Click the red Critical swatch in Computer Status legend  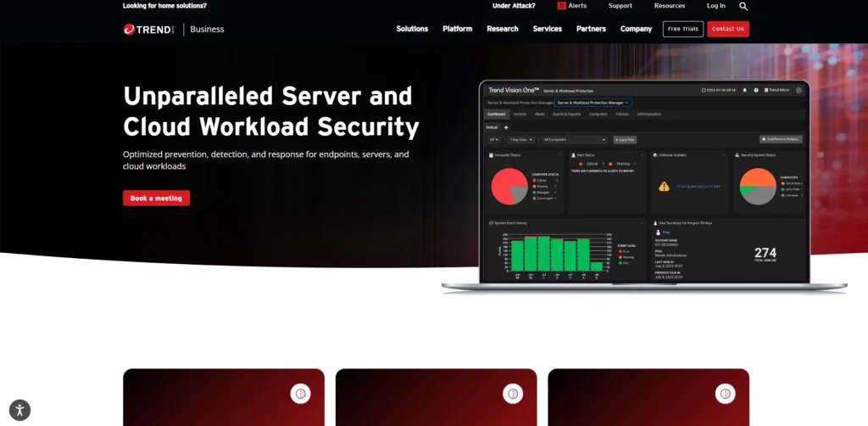tap(534, 181)
